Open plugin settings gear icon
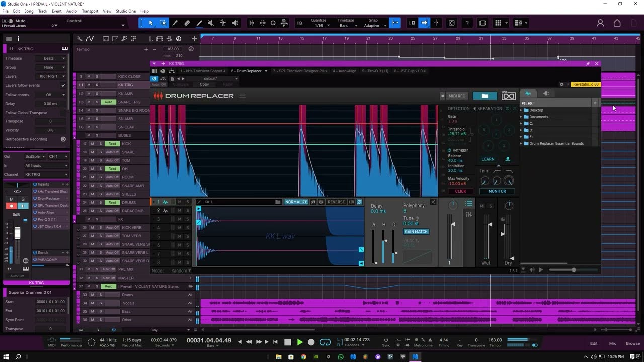644x362 pixels. coord(562,84)
